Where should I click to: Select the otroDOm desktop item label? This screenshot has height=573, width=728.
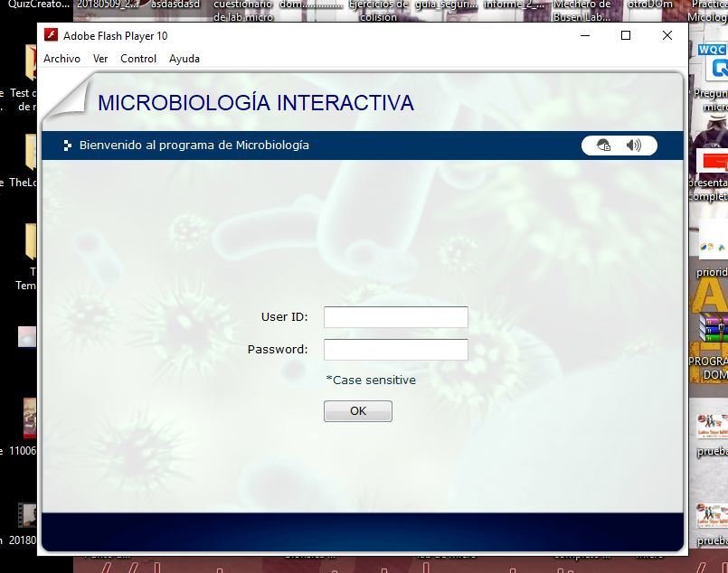pyautogui.click(x=649, y=5)
